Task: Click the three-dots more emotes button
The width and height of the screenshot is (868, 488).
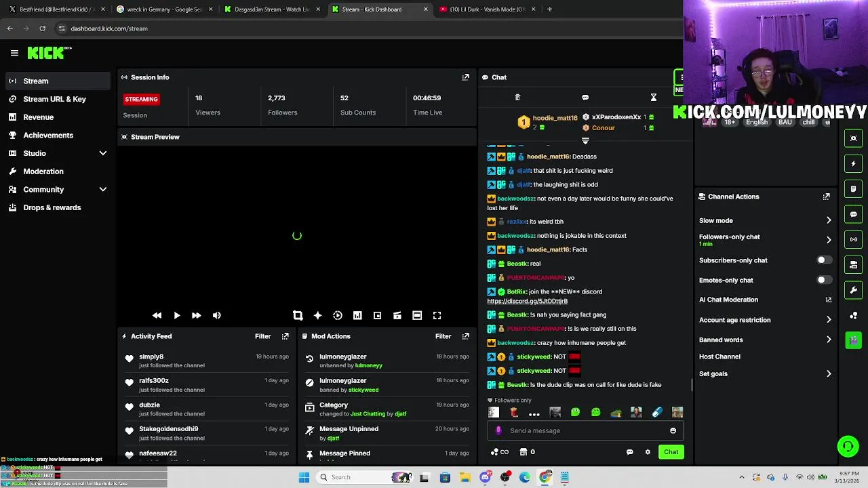Action: tap(534, 413)
